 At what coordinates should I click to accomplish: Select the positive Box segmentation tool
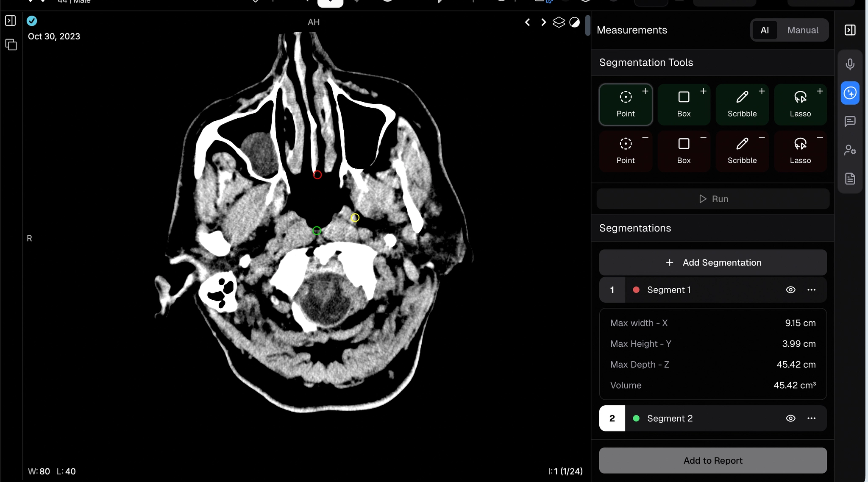click(x=684, y=105)
